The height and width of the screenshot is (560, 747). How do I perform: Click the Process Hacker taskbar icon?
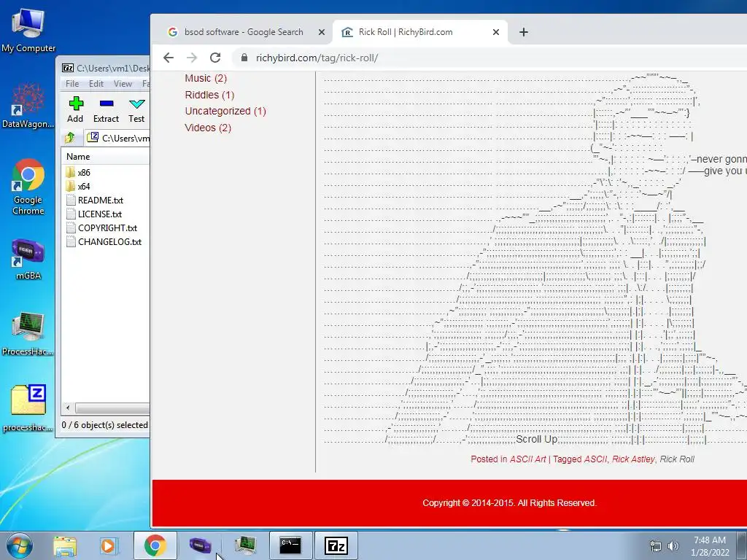point(246,545)
